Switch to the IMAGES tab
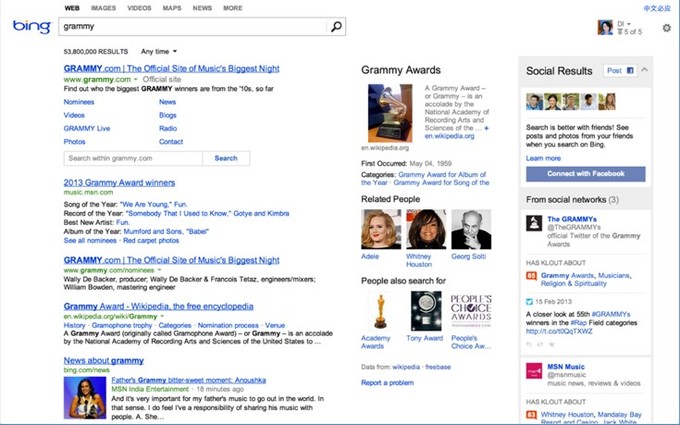Screen dimensions: 680x425 pyautogui.click(x=103, y=8)
